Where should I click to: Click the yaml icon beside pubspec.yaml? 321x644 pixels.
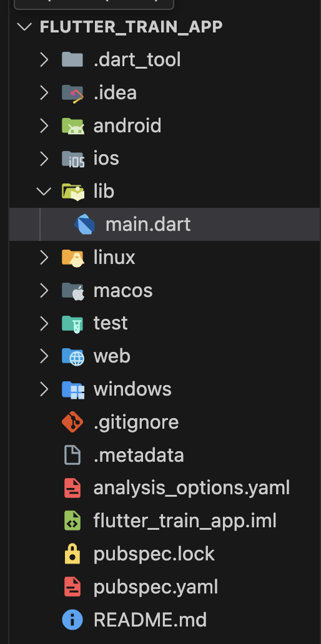coord(72,587)
